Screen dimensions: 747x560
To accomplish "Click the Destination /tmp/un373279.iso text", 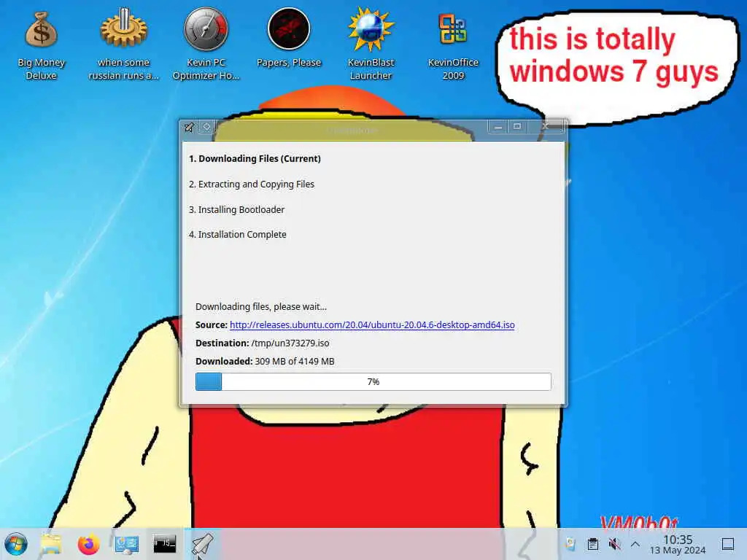I will [262, 343].
